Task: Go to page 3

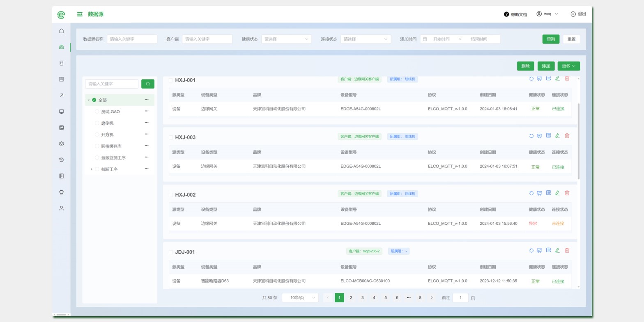Action: (362, 298)
